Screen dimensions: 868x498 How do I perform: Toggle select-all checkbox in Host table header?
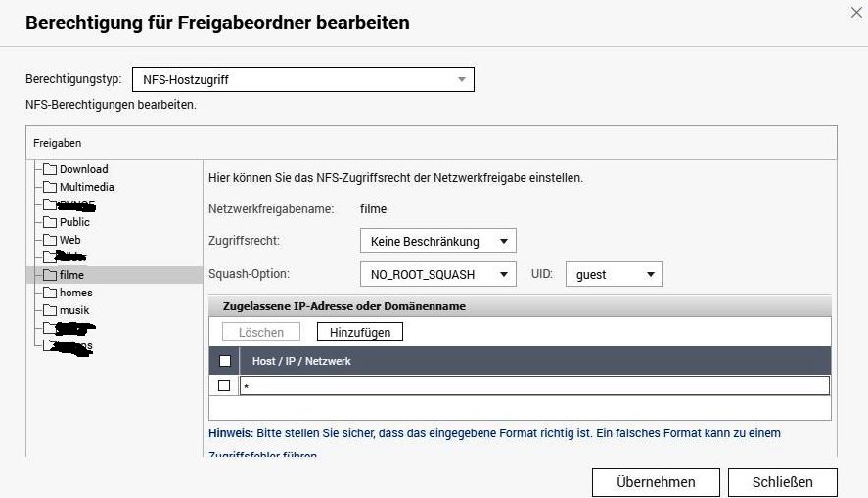pyautogui.click(x=224, y=361)
